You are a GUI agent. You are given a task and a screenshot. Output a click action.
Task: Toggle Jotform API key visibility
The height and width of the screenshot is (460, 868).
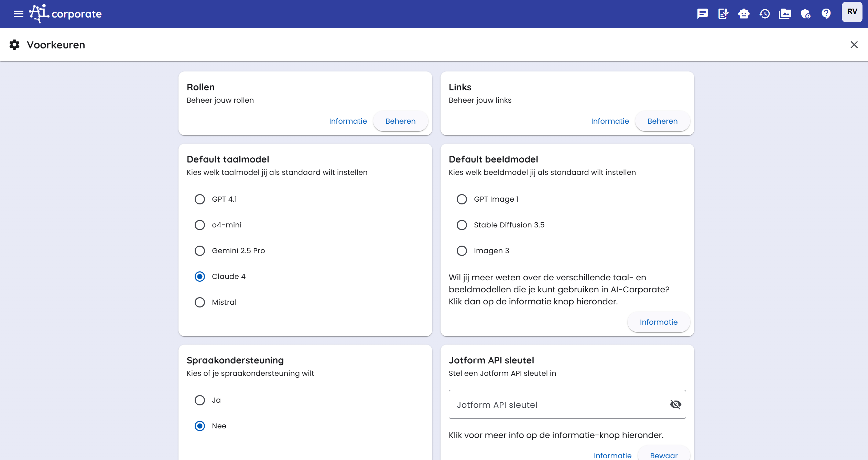675,404
